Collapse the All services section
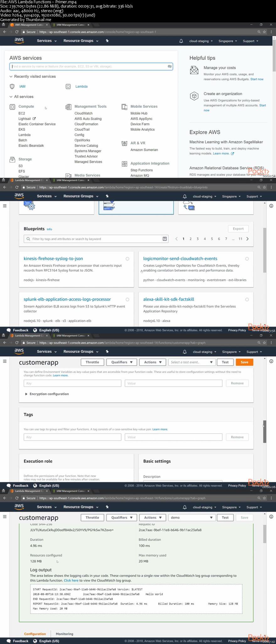This screenshot has width=276, height=644. point(21,97)
